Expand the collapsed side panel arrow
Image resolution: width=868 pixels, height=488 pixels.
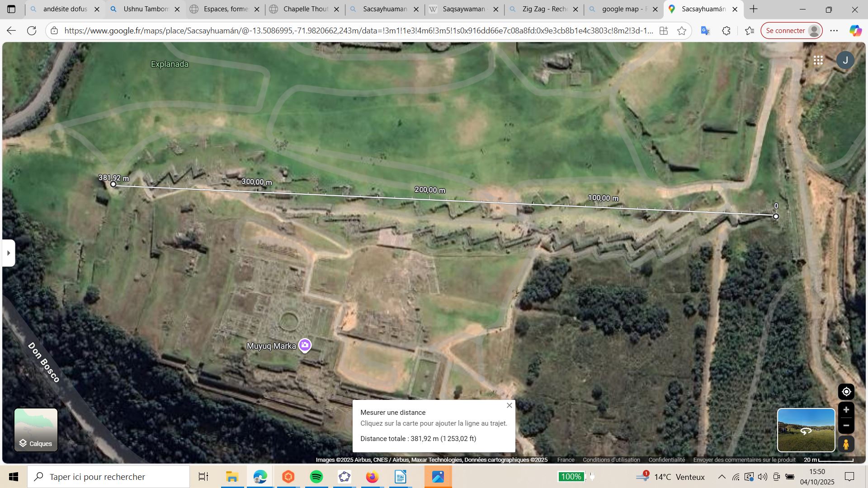pos(9,253)
